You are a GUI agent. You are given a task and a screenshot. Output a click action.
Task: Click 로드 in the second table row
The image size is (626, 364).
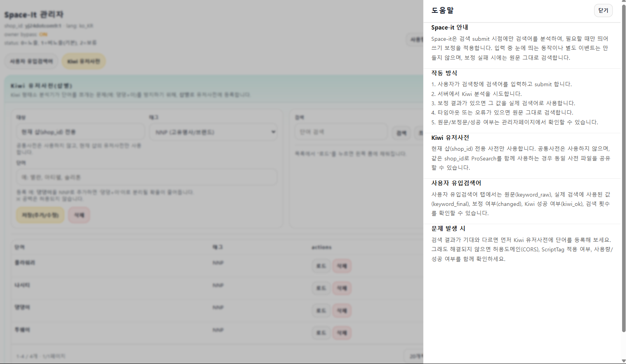(x=321, y=288)
